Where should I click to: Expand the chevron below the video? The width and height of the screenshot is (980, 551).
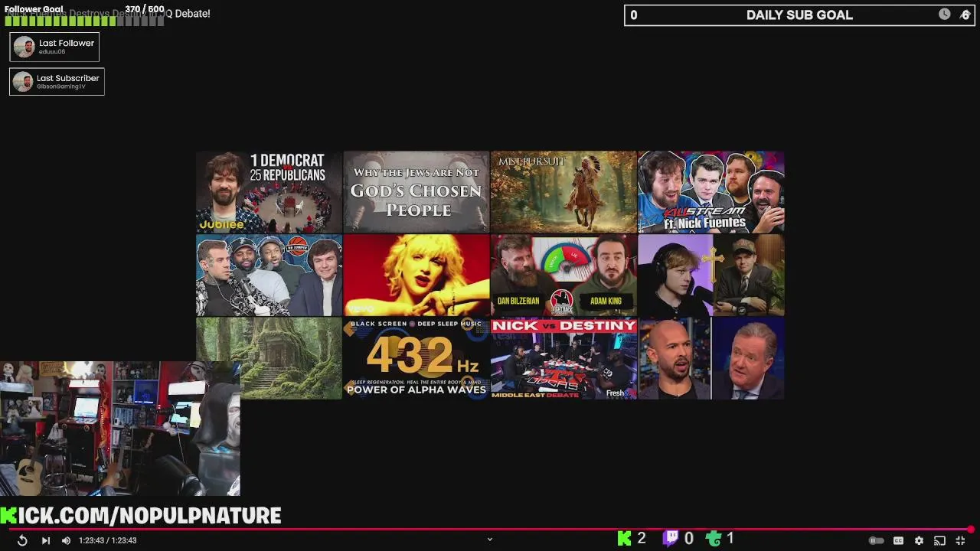click(490, 540)
